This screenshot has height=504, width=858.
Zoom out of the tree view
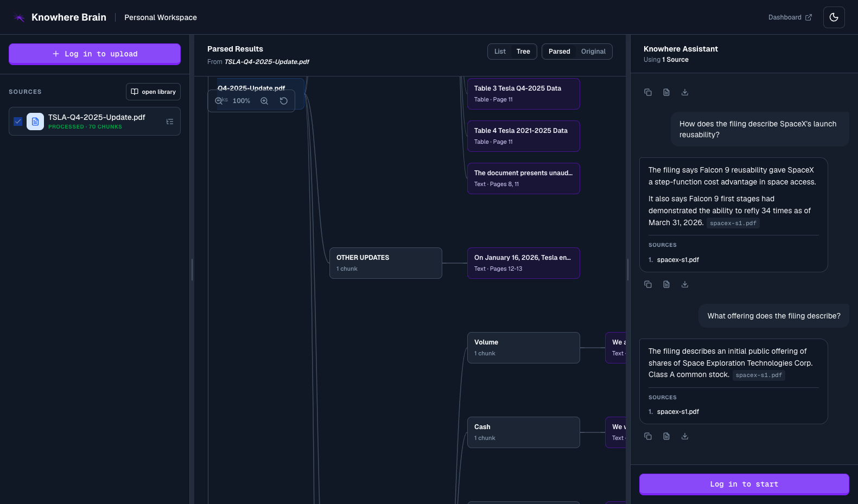[x=219, y=101]
